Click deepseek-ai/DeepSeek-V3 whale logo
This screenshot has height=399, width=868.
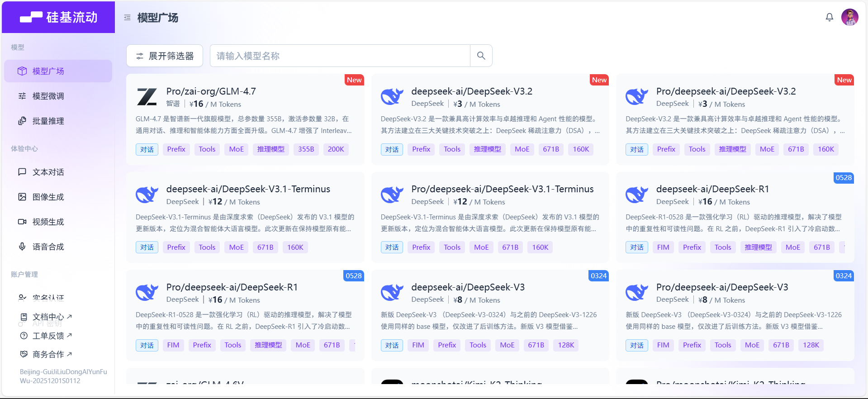(392, 292)
